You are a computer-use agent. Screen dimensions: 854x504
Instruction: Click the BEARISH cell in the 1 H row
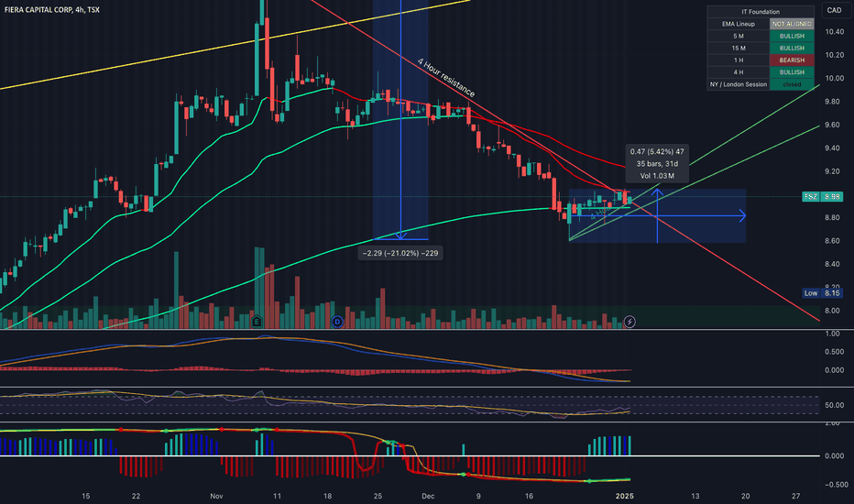[792, 60]
